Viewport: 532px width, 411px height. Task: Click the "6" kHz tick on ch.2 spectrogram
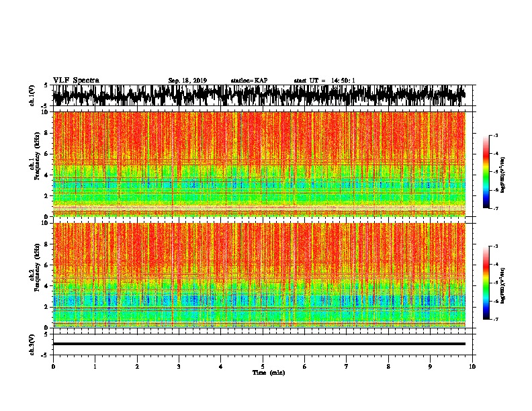pos(47,265)
